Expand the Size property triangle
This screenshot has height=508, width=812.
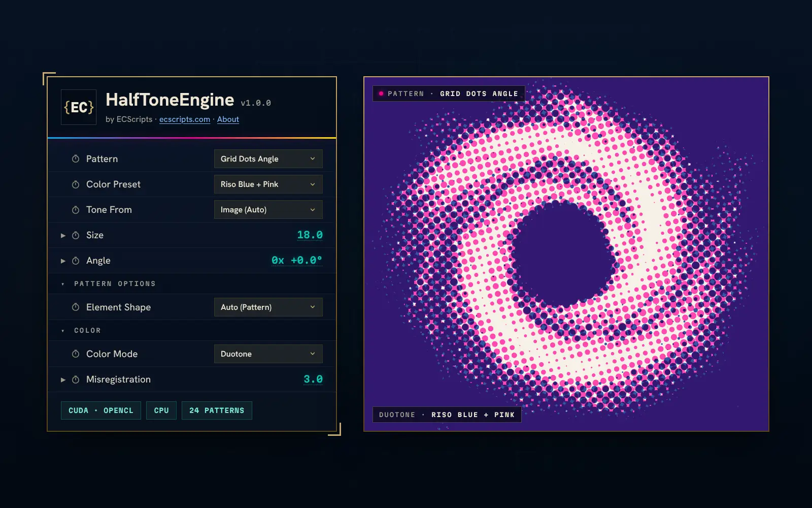click(x=63, y=235)
